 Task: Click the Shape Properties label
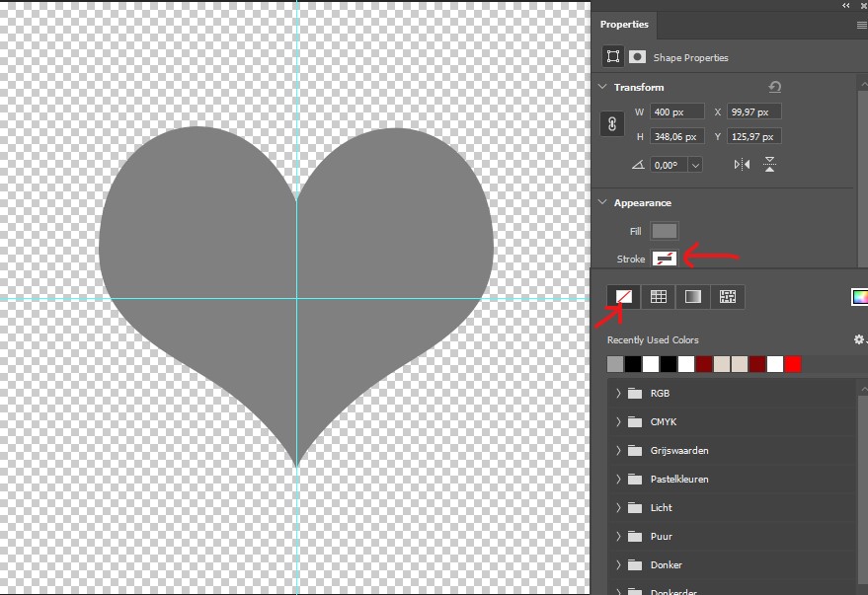pos(690,57)
